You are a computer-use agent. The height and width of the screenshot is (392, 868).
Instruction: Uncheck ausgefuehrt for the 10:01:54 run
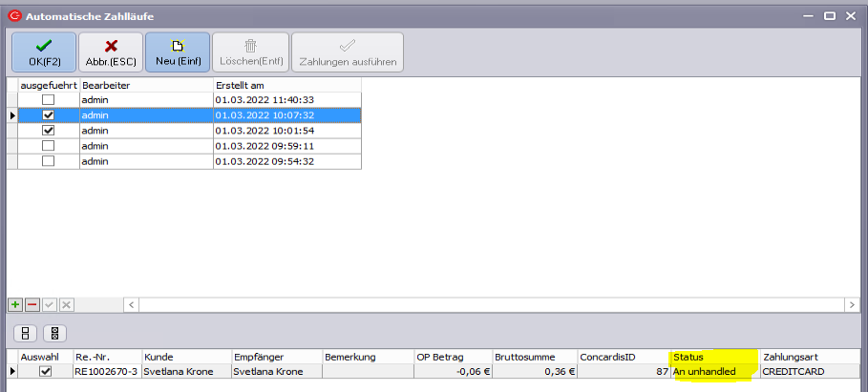click(47, 131)
